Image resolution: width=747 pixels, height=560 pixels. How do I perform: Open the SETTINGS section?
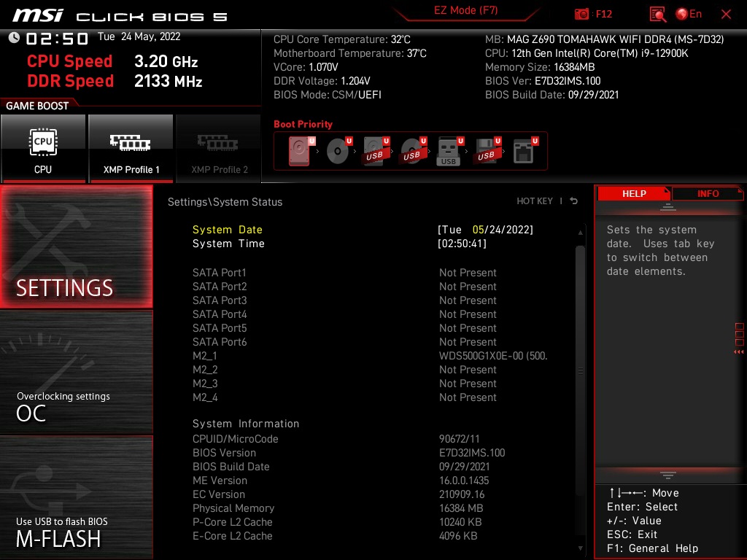point(76,246)
